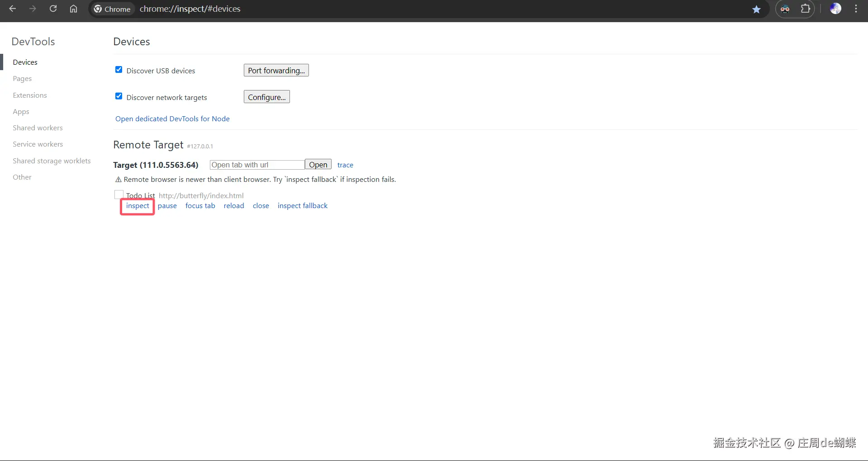868x461 pixels.
Task: Open the incognito-glasses extension icon
Action: tap(785, 9)
